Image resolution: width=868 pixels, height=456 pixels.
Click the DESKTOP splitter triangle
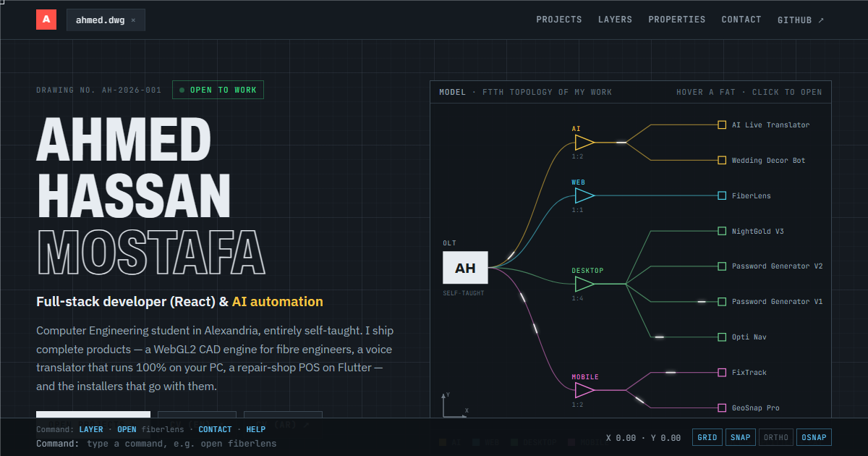tap(584, 284)
